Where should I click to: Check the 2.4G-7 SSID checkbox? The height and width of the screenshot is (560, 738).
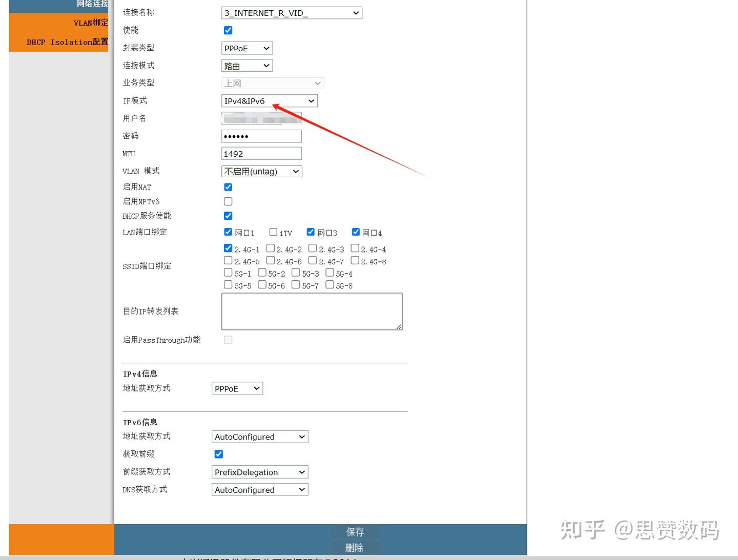coord(313,260)
